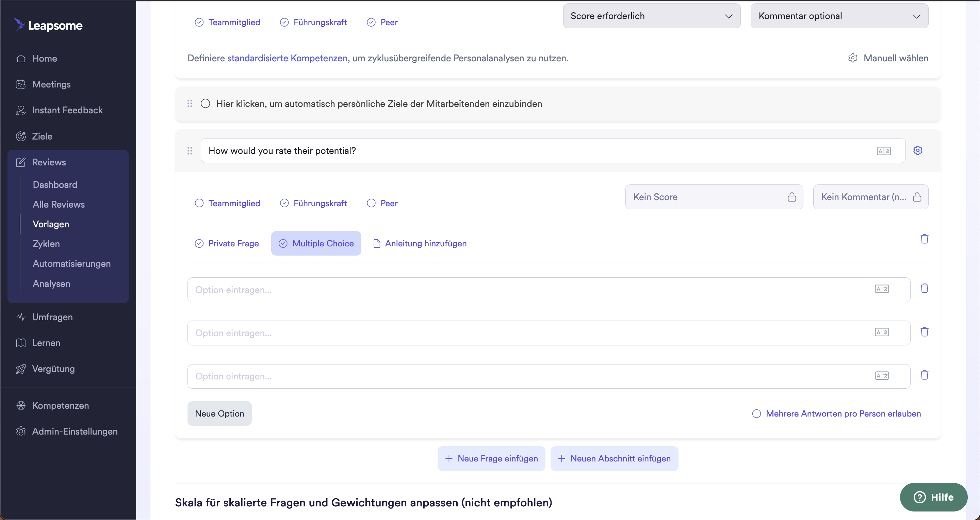Click third Option eintragen field

(549, 376)
